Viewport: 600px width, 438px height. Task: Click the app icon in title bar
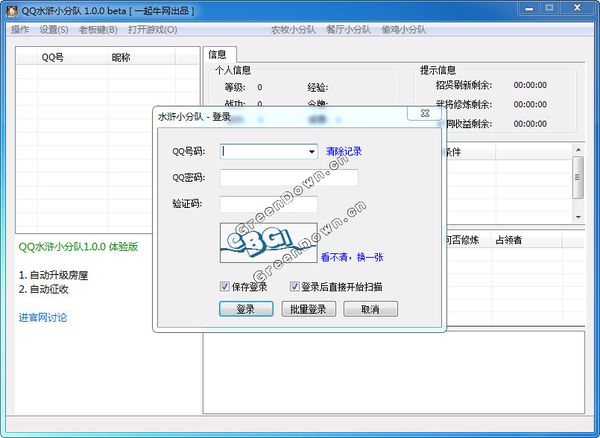point(10,10)
